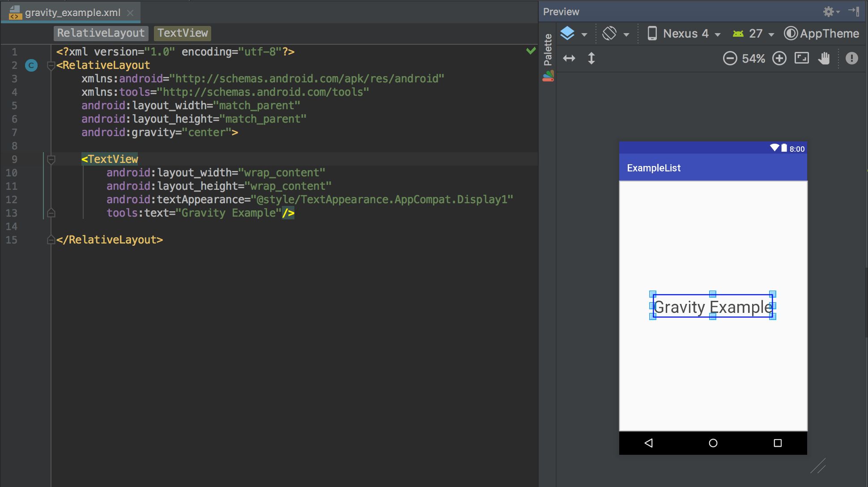This screenshot has height=487, width=868.
Task: Click the RelativeLayout breadcrumb
Action: pyautogui.click(x=101, y=33)
